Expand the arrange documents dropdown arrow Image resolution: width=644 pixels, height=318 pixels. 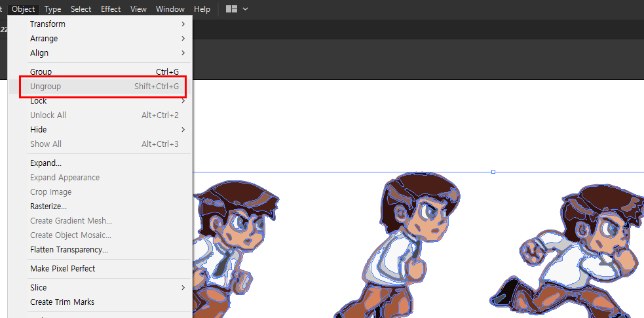point(245,9)
